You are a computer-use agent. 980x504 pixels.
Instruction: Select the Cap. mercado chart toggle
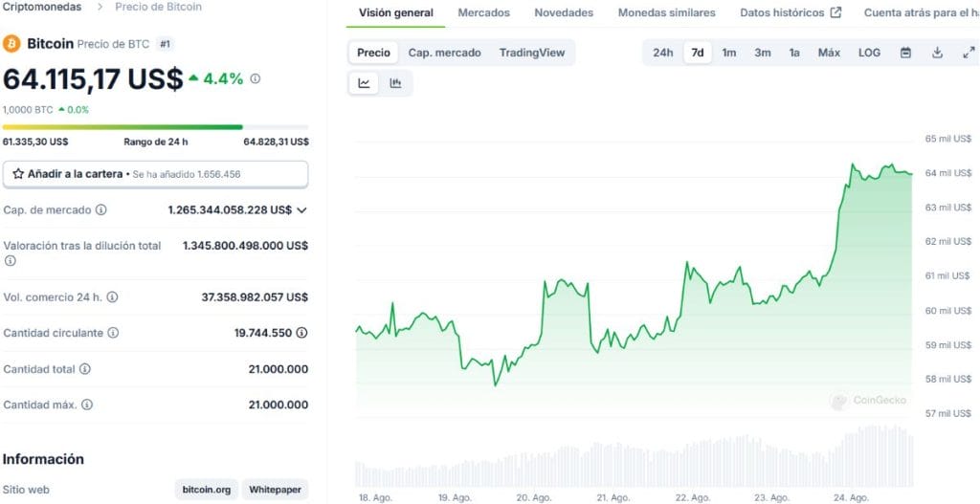tap(444, 54)
